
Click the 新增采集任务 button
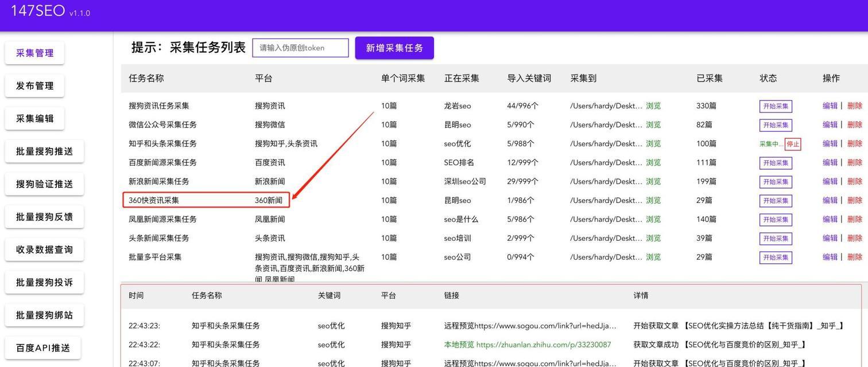394,48
